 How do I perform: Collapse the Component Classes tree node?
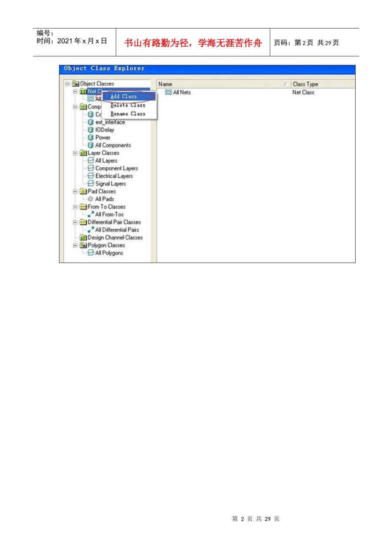click(75, 107)
